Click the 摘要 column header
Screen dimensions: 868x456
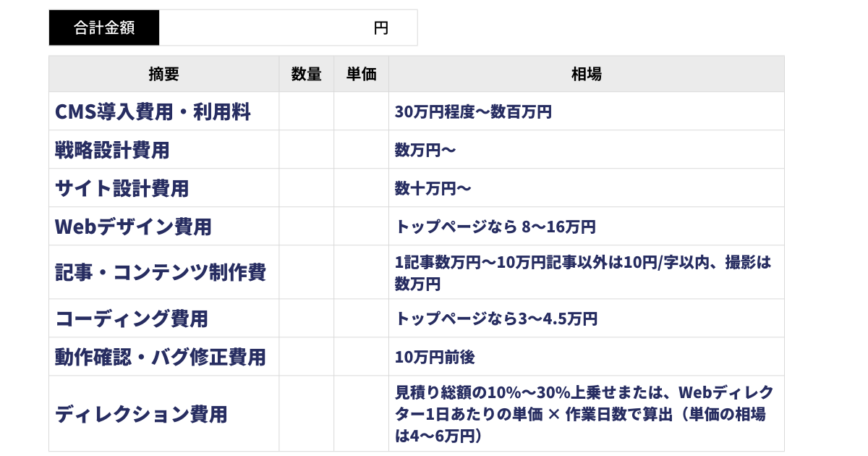164,74
